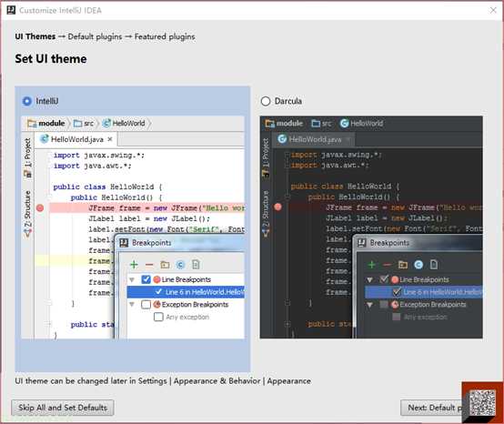Click the blue class icon in Darcula Breakpoints

pyautogui.click(x=418, y=265)
